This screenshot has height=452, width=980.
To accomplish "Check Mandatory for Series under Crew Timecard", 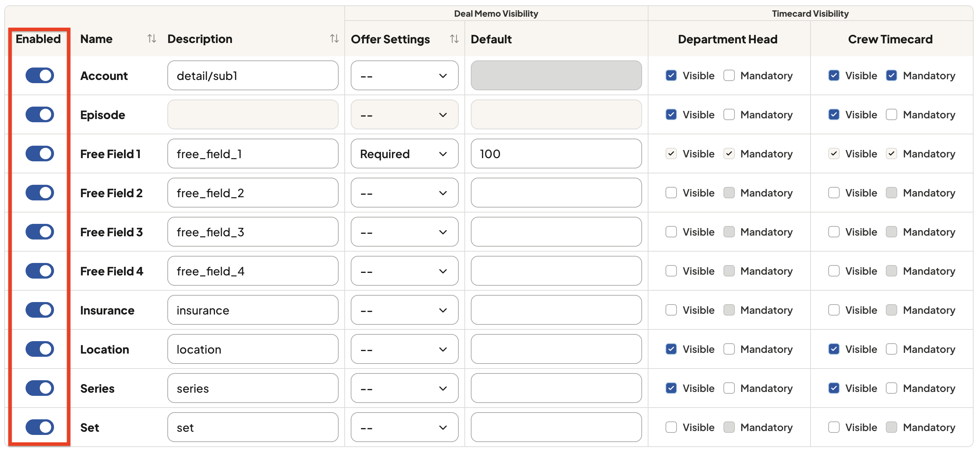I will [892, 388].
